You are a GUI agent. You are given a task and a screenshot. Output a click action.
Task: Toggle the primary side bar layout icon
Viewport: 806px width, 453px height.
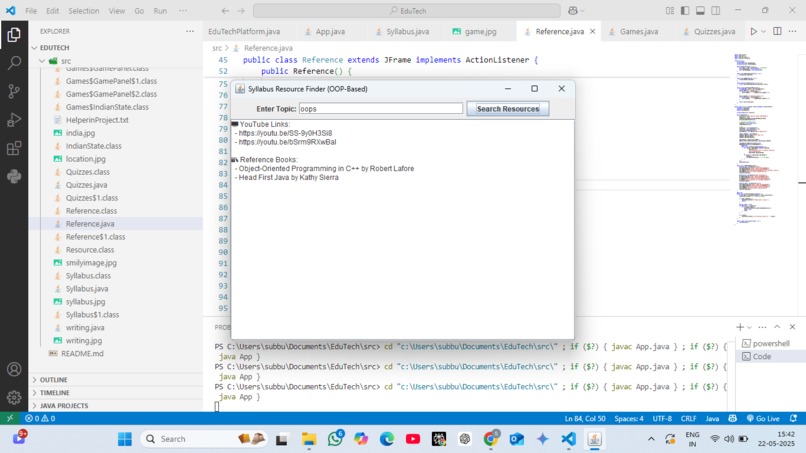tap(685, 11)
